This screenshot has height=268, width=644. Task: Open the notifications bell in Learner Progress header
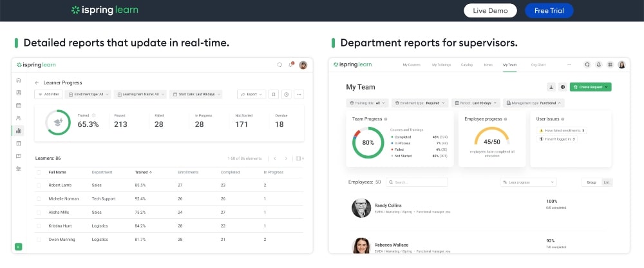coord(291,64)
